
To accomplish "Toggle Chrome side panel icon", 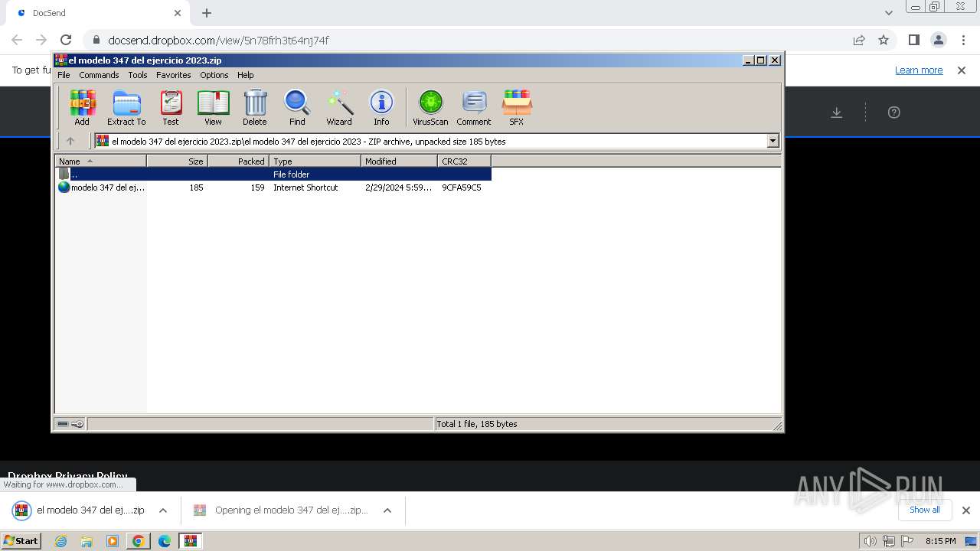I will point(913,40).
